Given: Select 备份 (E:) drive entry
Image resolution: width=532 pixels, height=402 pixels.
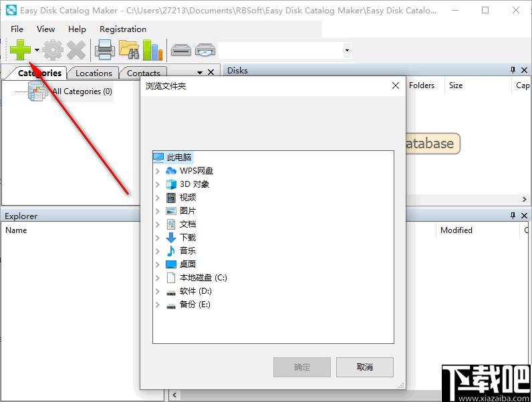Looking at the screenshot, I should [x=194, y=305].
